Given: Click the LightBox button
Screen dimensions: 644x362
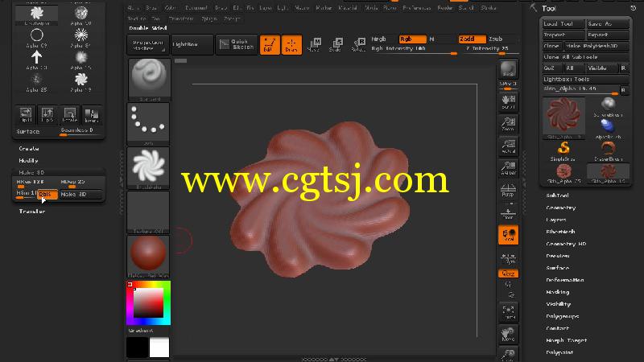Looking at the screenshot, I should click(192, 44).
